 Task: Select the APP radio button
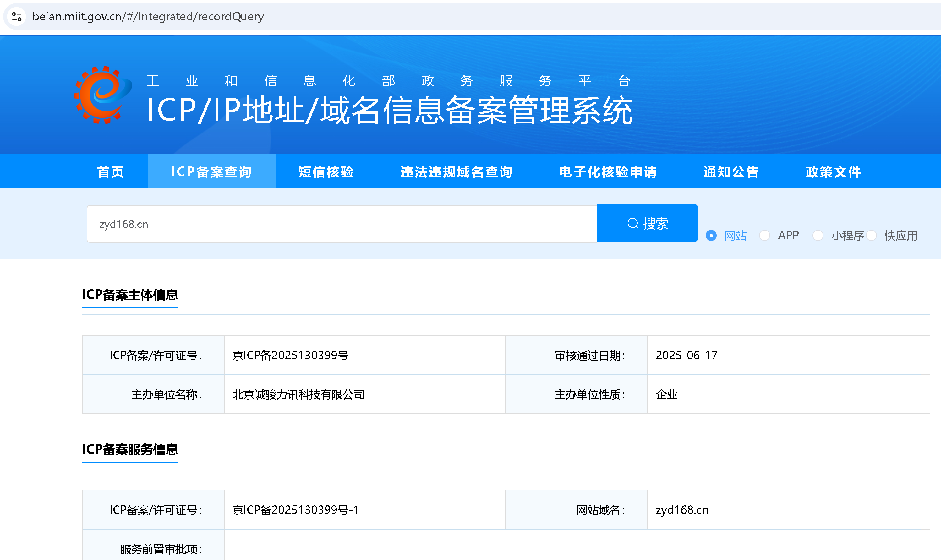pyautogui.click(x=764, y=236)
